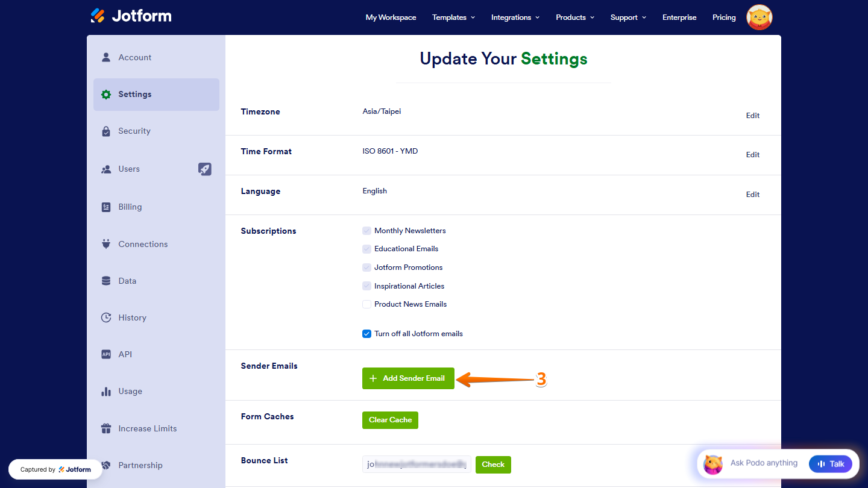This screenshot has height=488, width=868.
Task: Open the Billing sidebar tab
Action: point(156,207)
